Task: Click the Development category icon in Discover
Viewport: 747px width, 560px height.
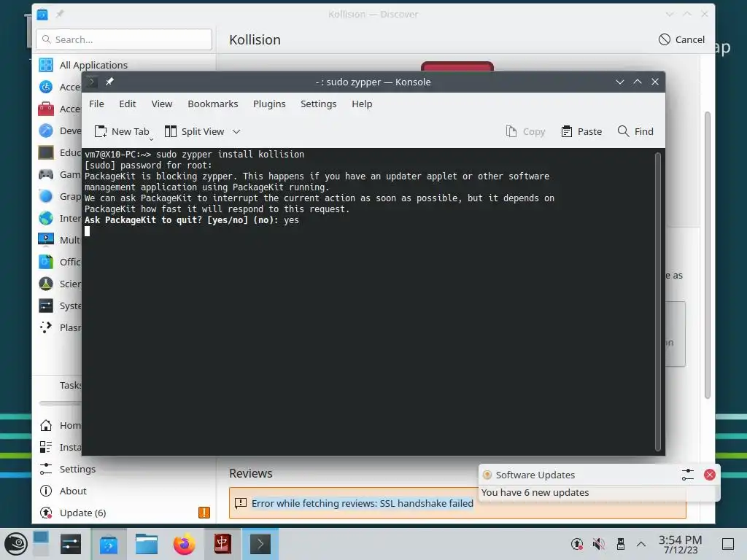Action: point(46,131)
